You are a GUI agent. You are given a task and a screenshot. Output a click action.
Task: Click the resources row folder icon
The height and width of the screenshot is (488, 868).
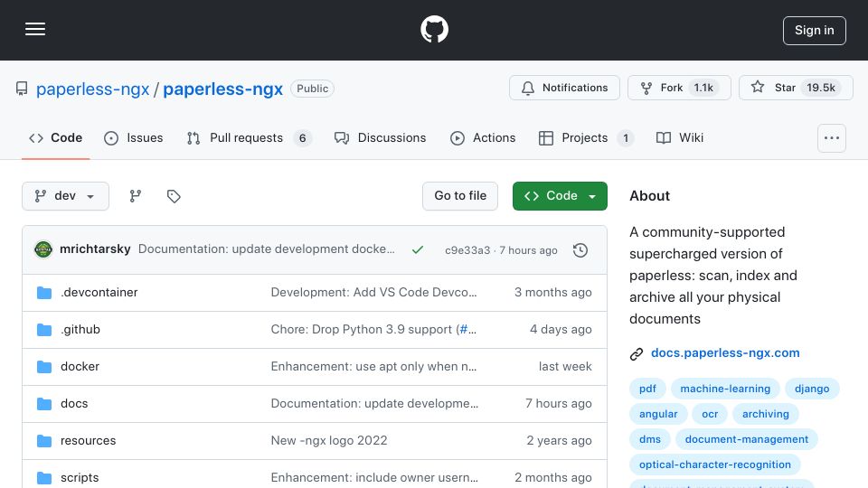[x=44, y=441]
